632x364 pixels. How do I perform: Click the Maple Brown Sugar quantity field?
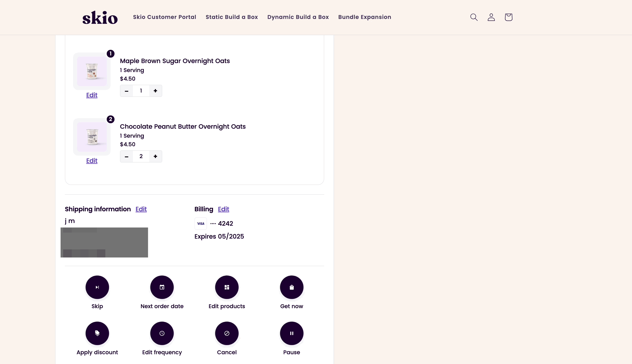[141, 91]
